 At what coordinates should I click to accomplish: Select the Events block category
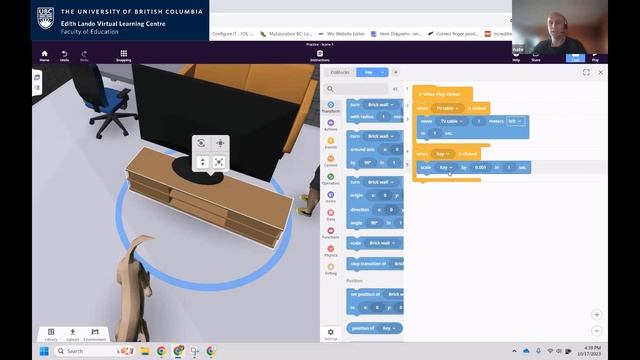331,143
